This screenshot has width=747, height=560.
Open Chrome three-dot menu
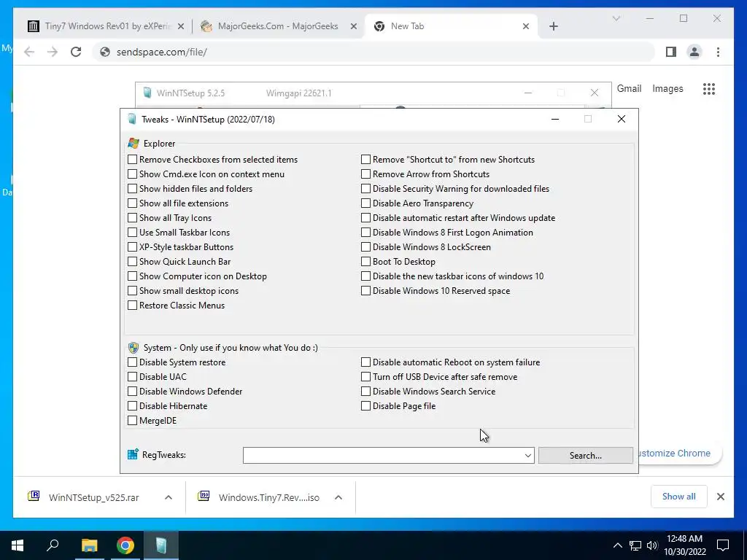pyautogui.click(x=718, y=52)
